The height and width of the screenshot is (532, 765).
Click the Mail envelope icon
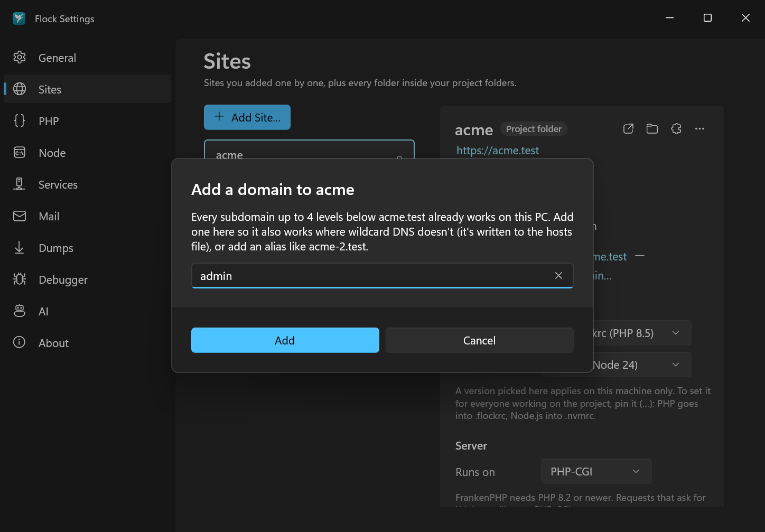[20, 216]
